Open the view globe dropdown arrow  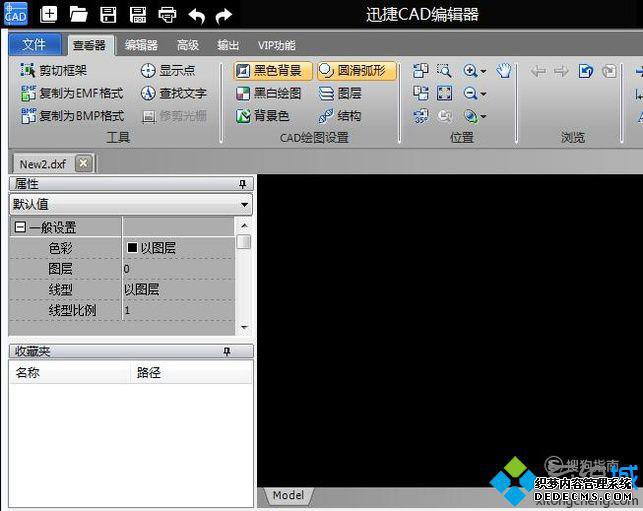483,116
